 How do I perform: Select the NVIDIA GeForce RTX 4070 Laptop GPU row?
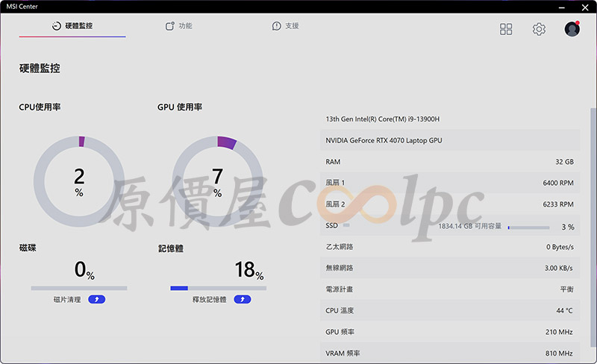[450, 140]
